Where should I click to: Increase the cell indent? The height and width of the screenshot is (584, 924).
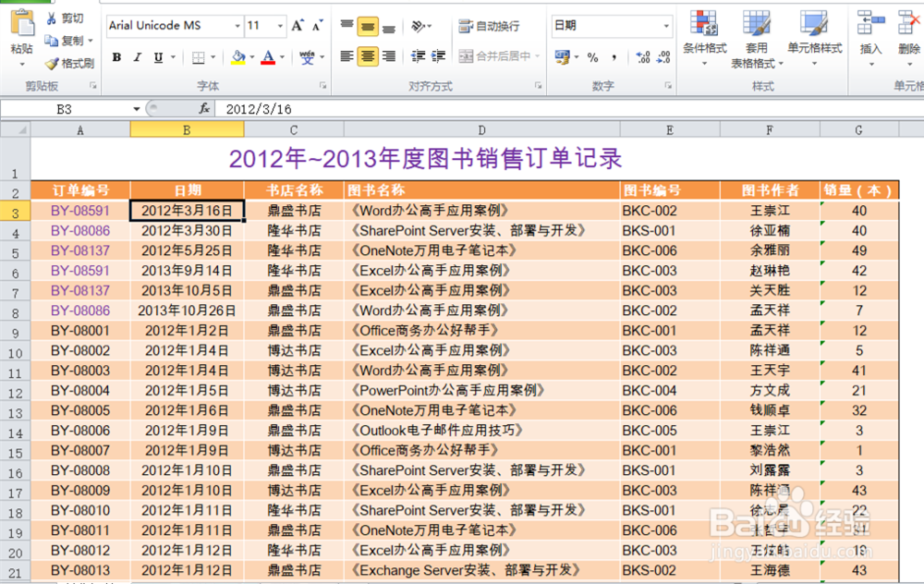pos(438,56)
